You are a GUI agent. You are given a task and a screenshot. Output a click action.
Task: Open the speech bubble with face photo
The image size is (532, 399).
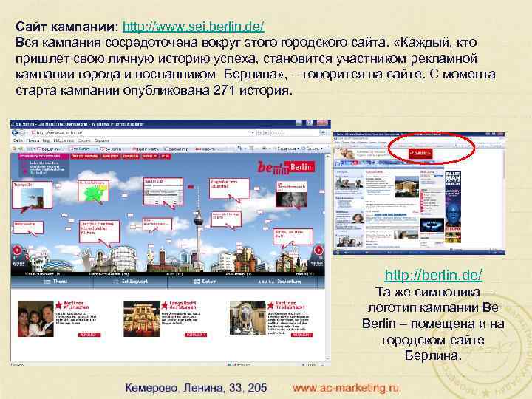291,194
